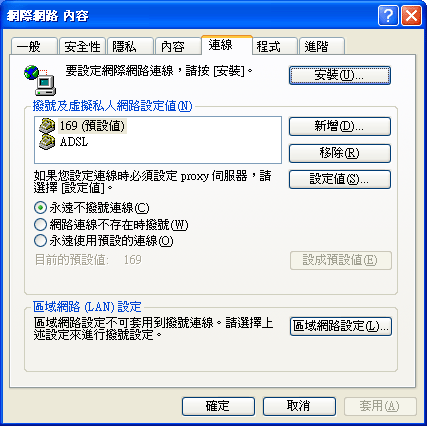Click 新增(D)... to add a connection

[340, 126]
